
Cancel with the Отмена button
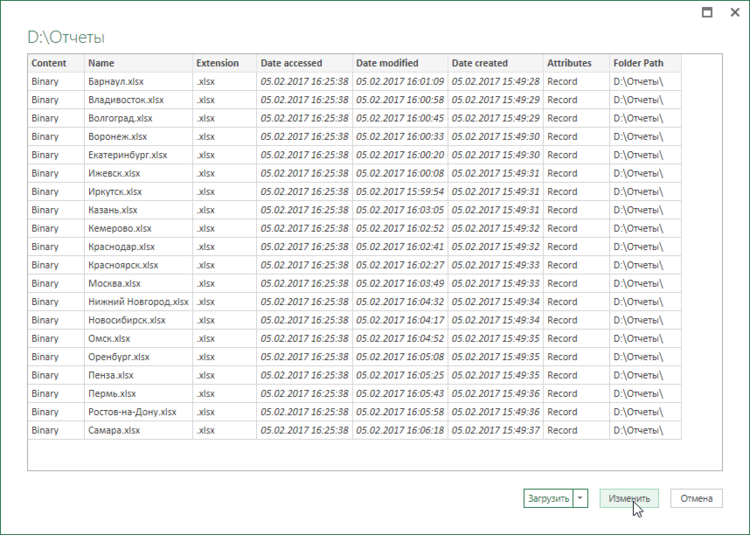pos(696,498)
